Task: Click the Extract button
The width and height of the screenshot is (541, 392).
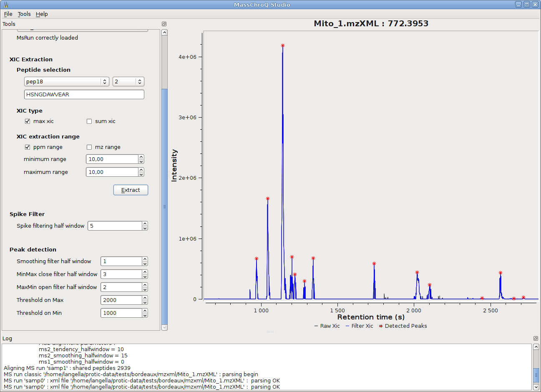Action: click(x=131, y=190)
